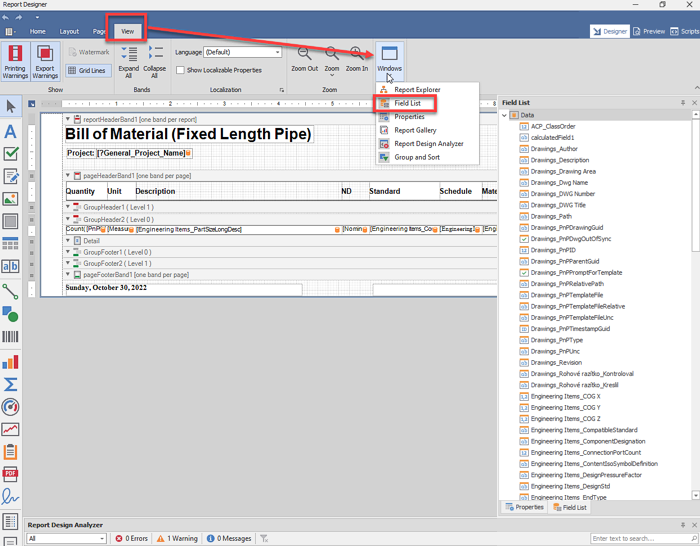The width and height of the screenshot is (700, 546).
Task: Select the PDF Content toolbox control
Action: click(11, 474)
